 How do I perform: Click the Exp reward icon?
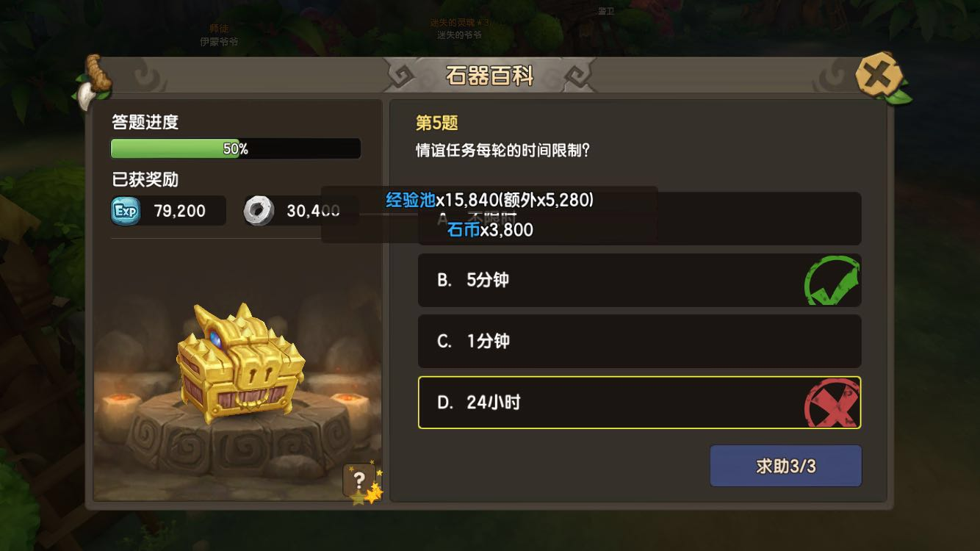[x=126, y=211]
